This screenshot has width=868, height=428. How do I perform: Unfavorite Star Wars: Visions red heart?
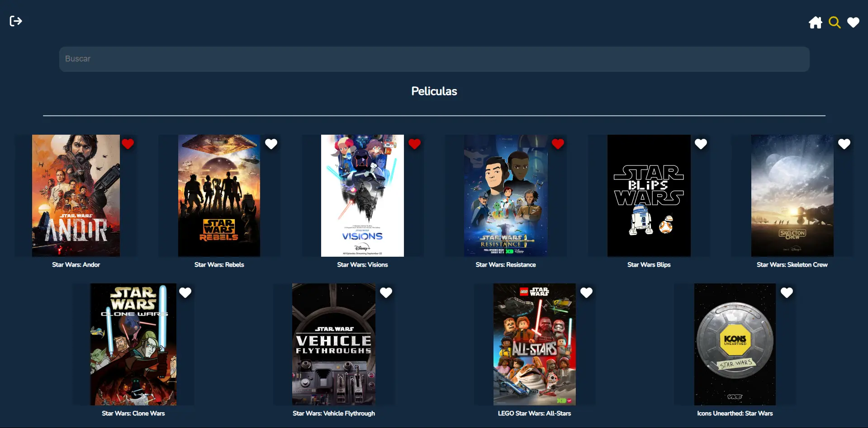click(x=414, y=144)
